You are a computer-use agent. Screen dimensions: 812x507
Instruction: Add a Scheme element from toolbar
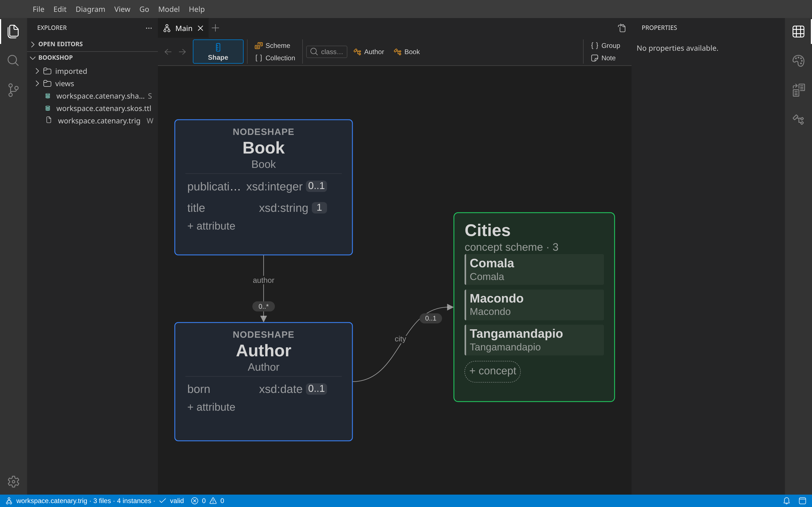(272, 45)
